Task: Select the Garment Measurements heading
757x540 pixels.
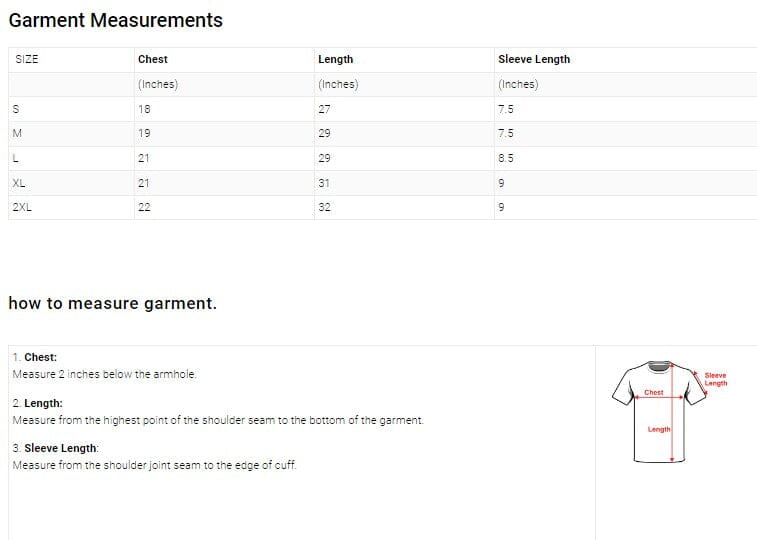Action: [116, 20]
